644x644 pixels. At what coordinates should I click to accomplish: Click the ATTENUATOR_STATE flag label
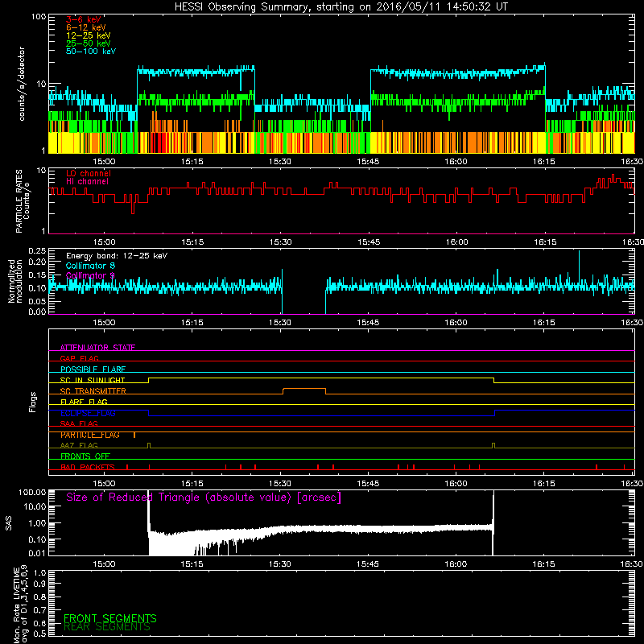(x=97, y=348)
